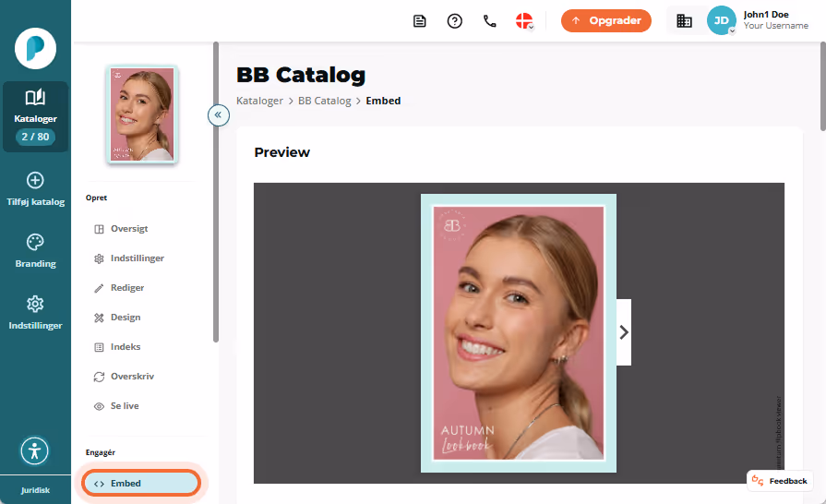Click the eye icon beside Se live
This screenshot has width=826, height=504.
pos(99,406)
